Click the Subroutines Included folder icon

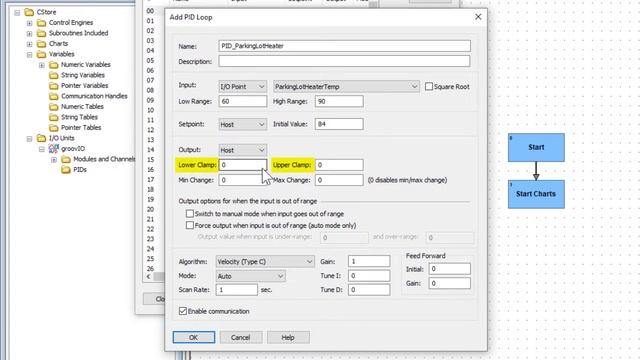(x=41, y=33)
